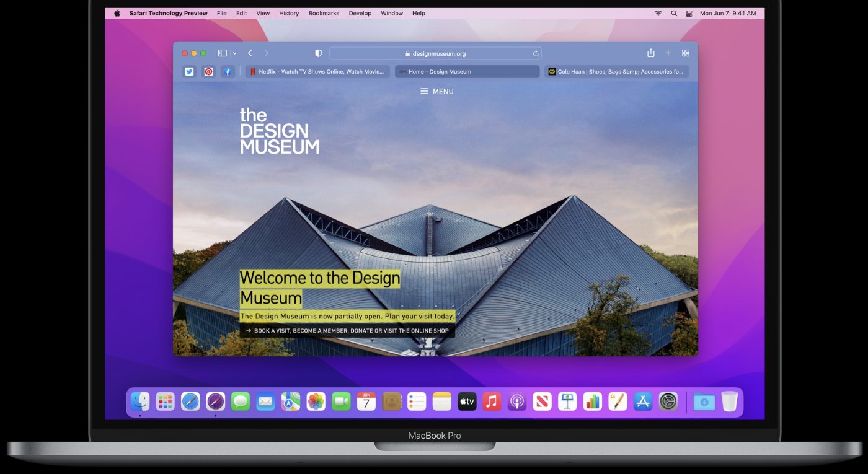
Task: Click the partially open notice text
Action: tap(347, 316)
